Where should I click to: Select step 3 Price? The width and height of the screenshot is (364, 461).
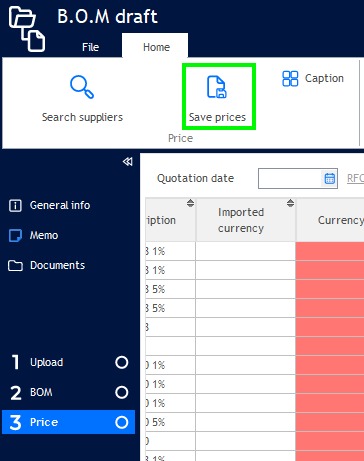(68, 422)
